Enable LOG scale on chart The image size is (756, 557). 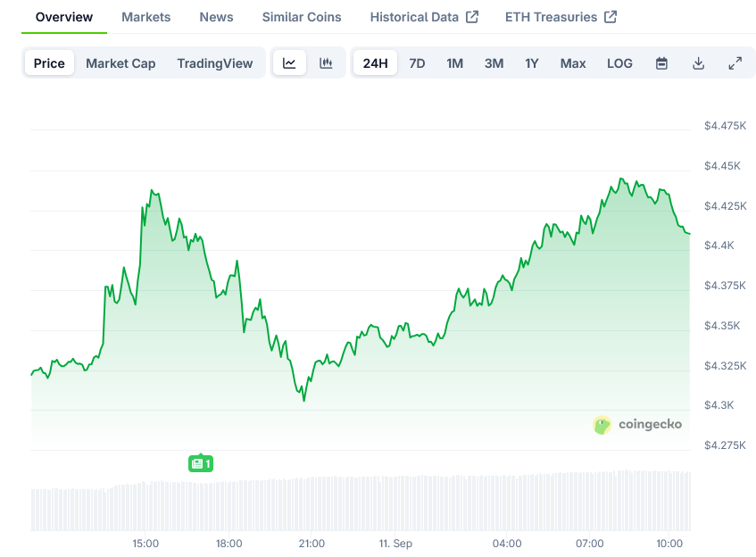[x=619, y=63]
